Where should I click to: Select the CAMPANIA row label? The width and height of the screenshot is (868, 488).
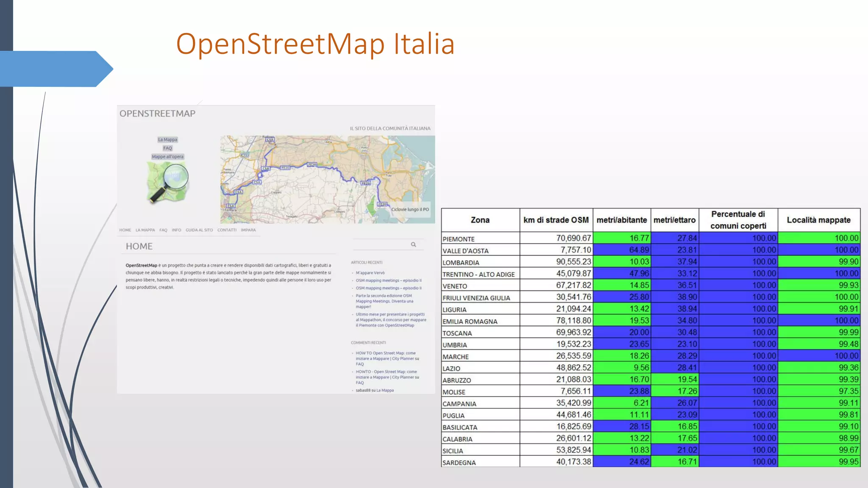click(459, 404)
